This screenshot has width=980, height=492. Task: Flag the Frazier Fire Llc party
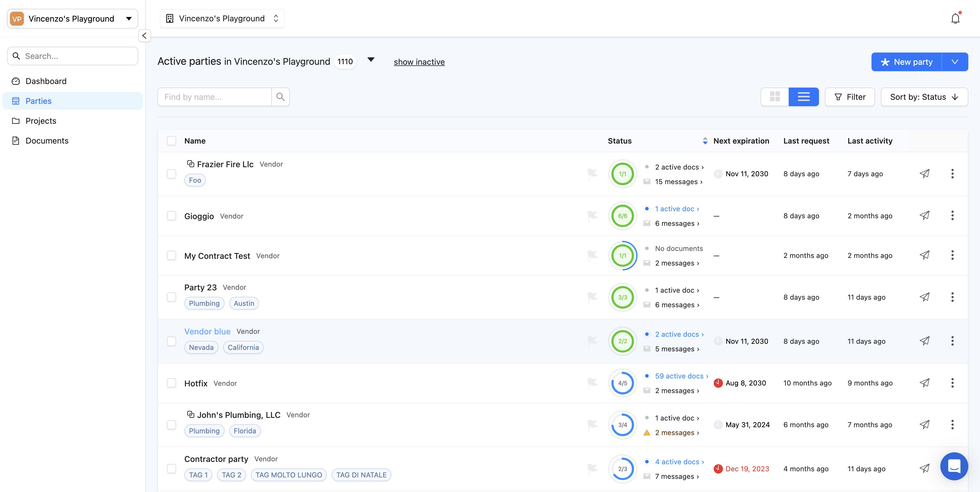click(592, 174)
